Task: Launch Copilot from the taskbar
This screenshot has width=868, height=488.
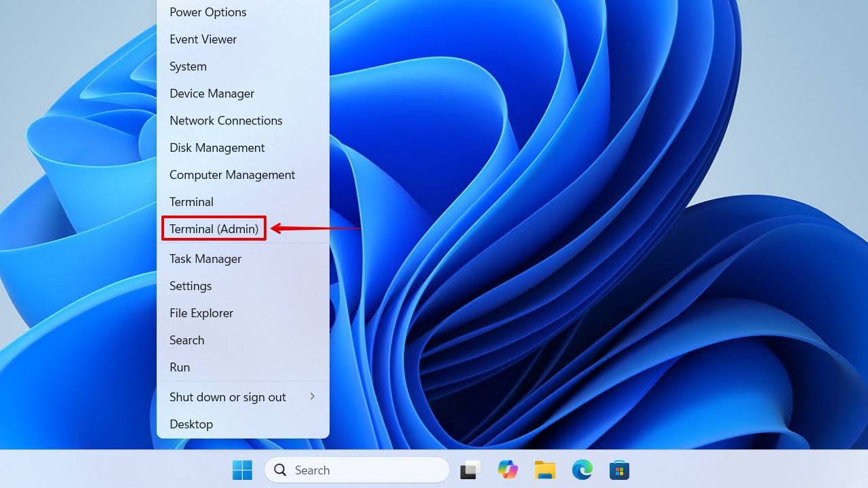Action: pyautogui.click(x=507, y=470)
